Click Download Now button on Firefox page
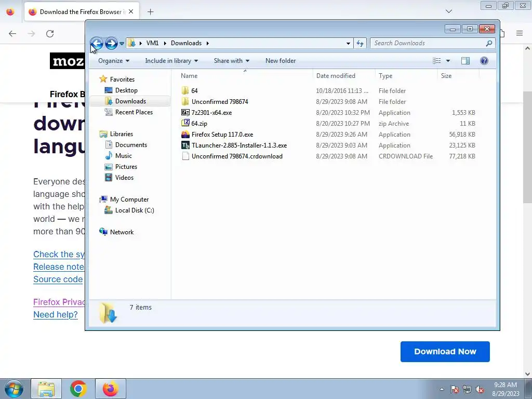The height and width of the screenshot is (399, 532). [445, 352]
